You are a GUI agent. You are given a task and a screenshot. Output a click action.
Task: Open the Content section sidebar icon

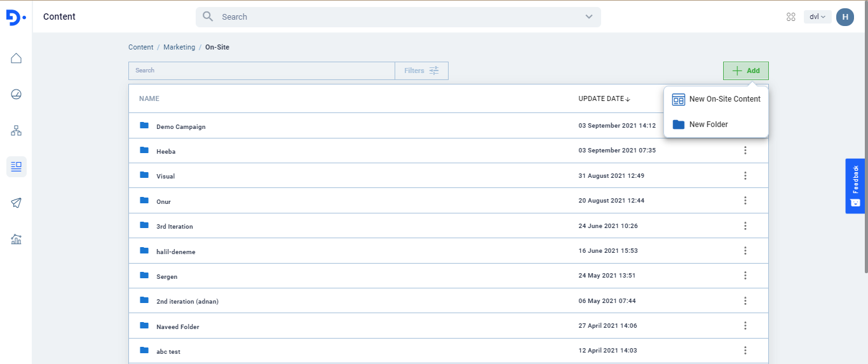(17, 166)
